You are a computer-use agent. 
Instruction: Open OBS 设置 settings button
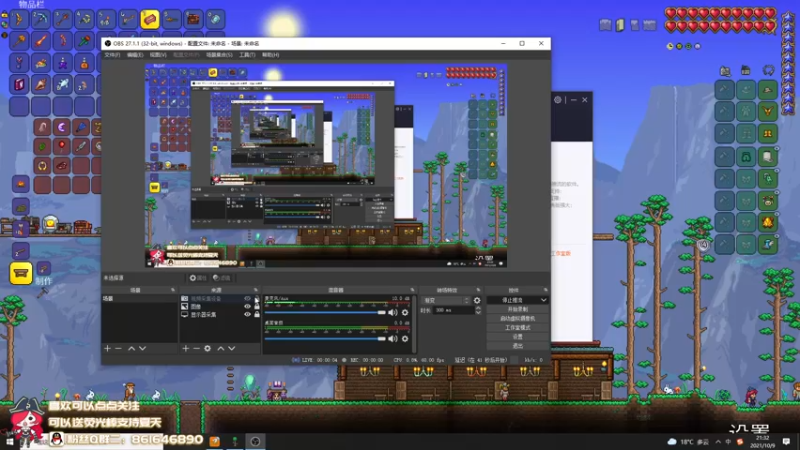point(518,337)
